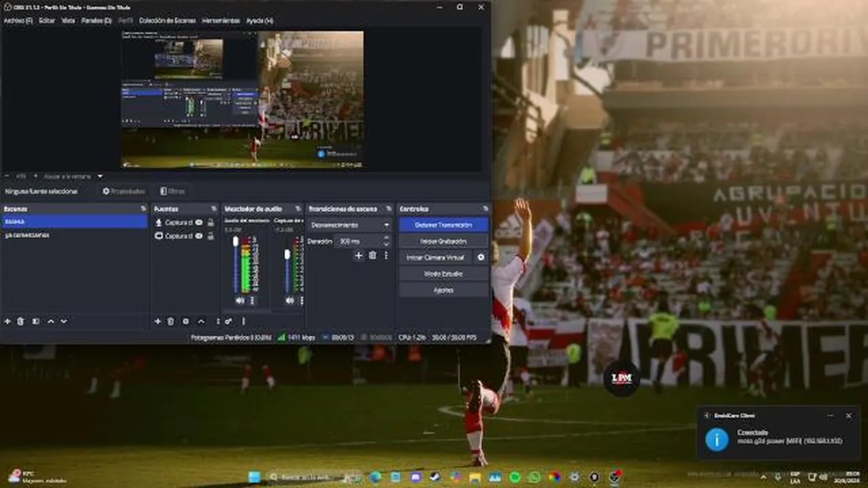This screenshot has height=488, width=868.
Task: Move scene down in Escenas toolbar
Action: click(64, 321)
